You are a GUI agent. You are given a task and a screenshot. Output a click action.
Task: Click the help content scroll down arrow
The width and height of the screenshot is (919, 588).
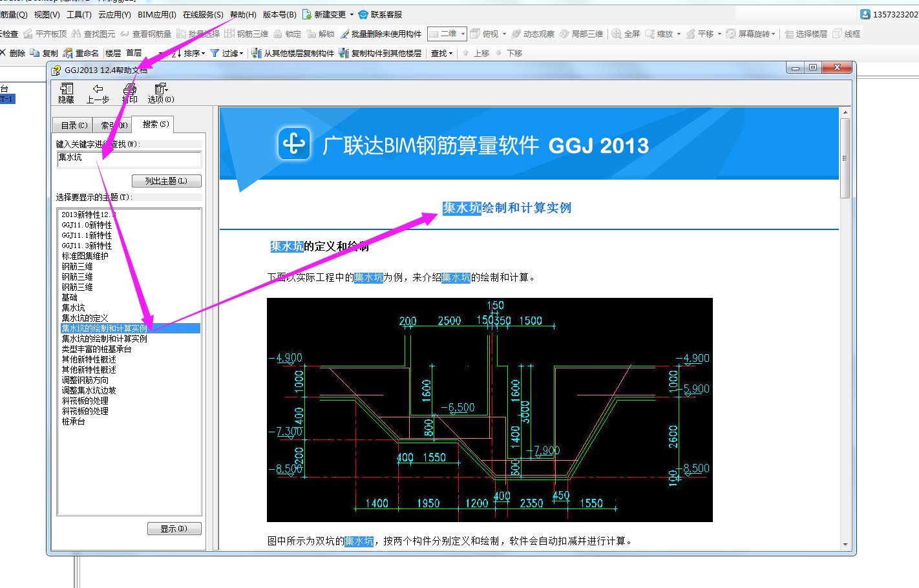tap(845, 544)
